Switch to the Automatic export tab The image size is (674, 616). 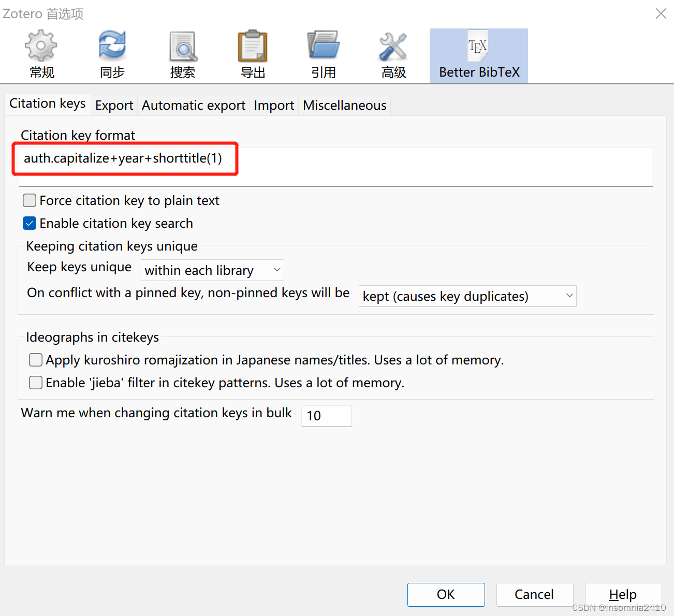[x=194, y=106]
